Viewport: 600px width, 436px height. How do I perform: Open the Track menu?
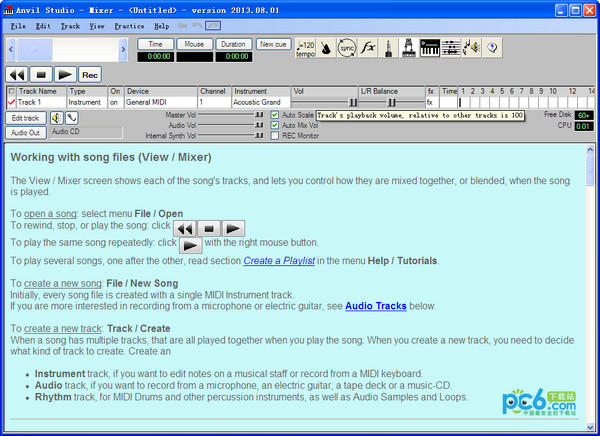(x=70, y=26)
